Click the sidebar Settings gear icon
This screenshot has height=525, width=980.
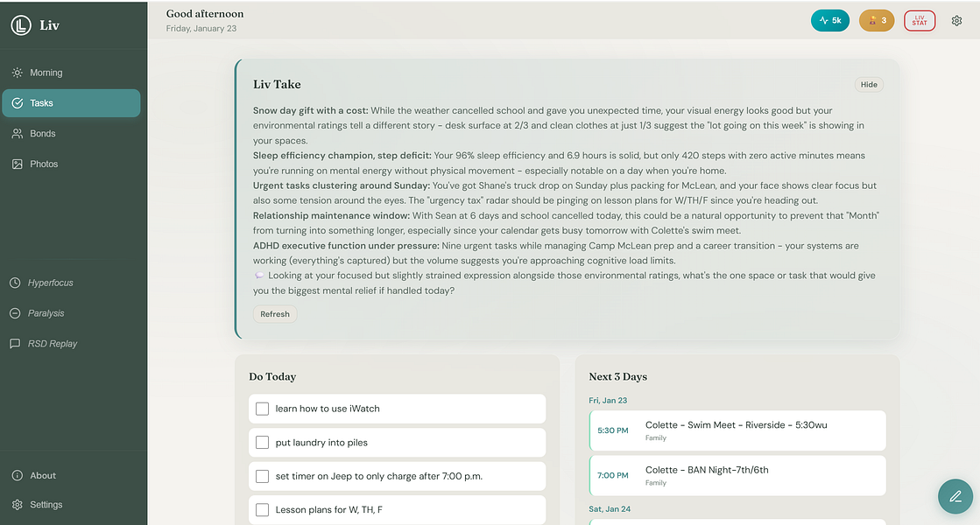pyautogui.click(x=17, y=504)
